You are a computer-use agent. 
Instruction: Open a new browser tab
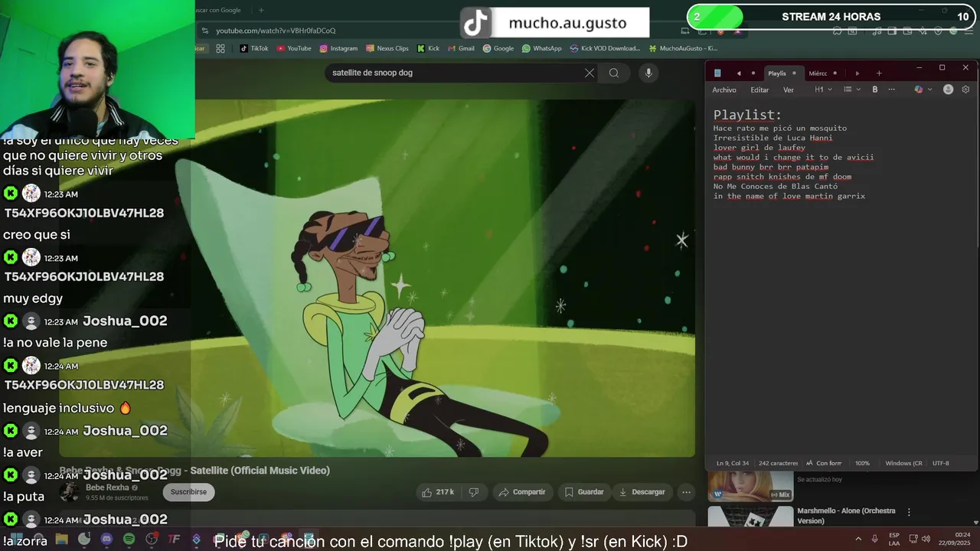coord(261,10)
